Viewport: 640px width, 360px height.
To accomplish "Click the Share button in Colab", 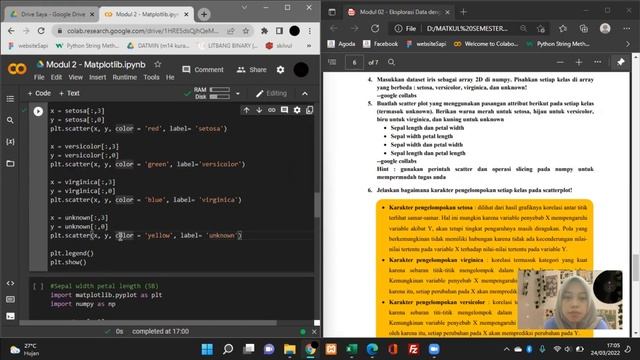I will pyautogui.click(x=252, y=70).
